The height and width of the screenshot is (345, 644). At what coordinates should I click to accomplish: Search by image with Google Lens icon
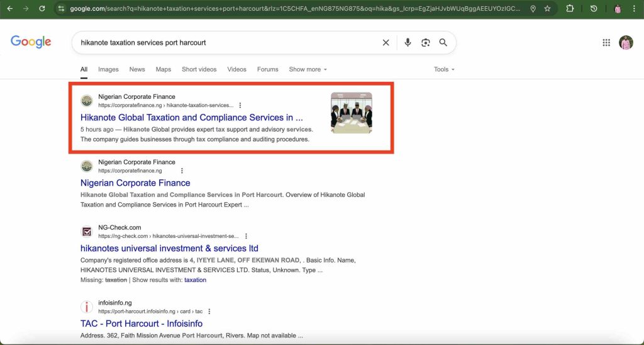point(426,42)
